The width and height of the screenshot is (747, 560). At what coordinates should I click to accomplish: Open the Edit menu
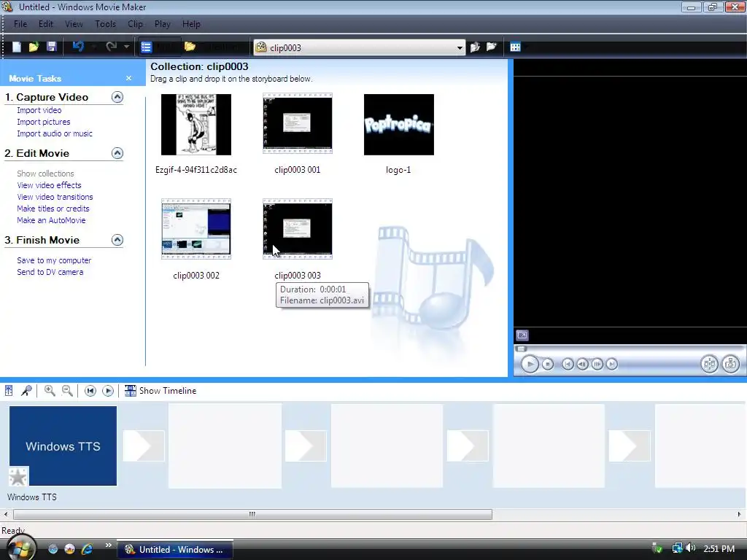click(46, 24)
